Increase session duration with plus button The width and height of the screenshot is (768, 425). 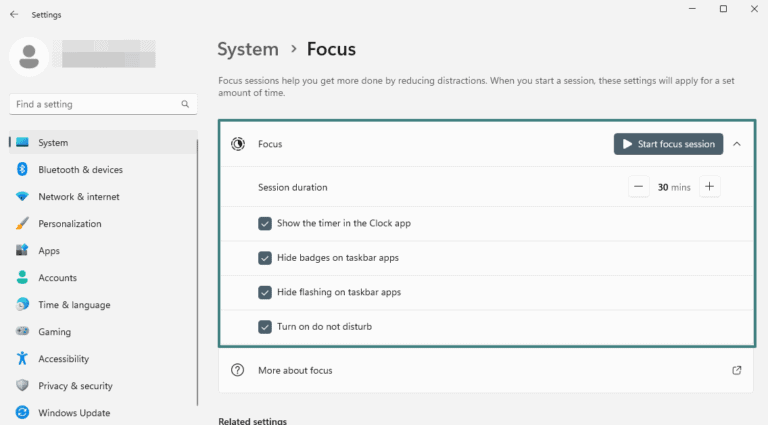pos(709,187)
